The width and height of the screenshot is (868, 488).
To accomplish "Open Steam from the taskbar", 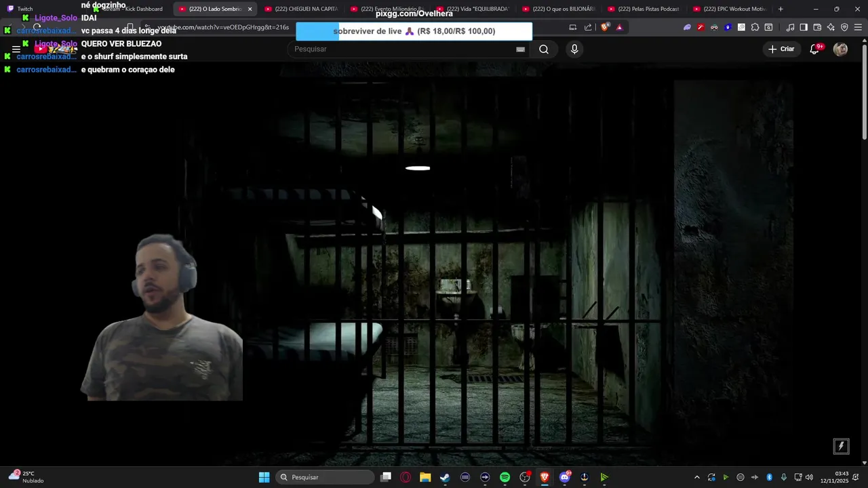I will 445,477.
